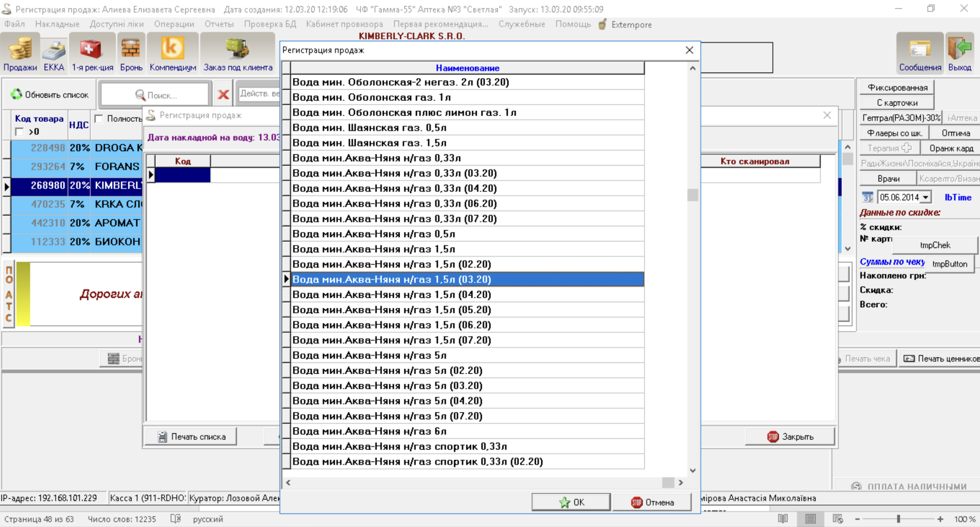Adjust the zoom slider at bottom right
Screen dimensions: 980x527
(x=898, y=519)
